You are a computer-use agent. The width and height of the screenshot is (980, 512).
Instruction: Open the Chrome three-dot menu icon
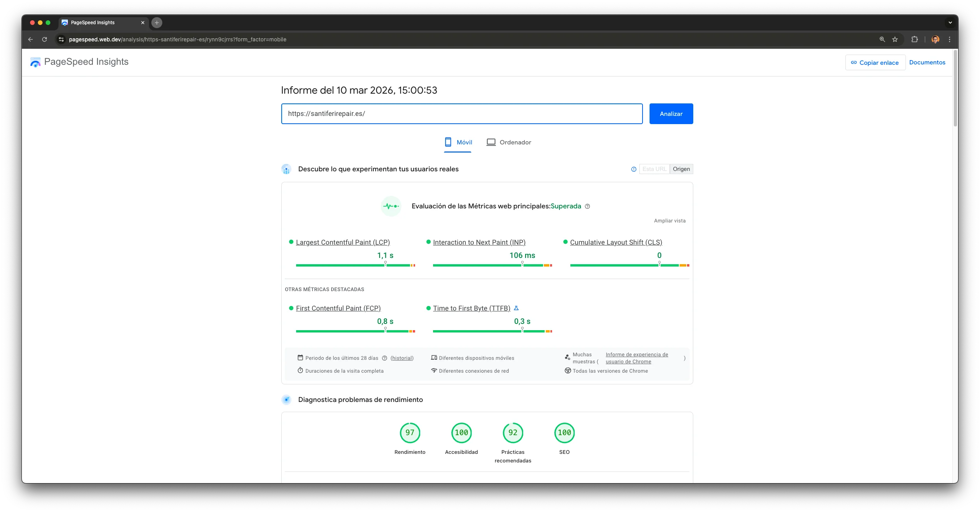click(x=950, y=39)
